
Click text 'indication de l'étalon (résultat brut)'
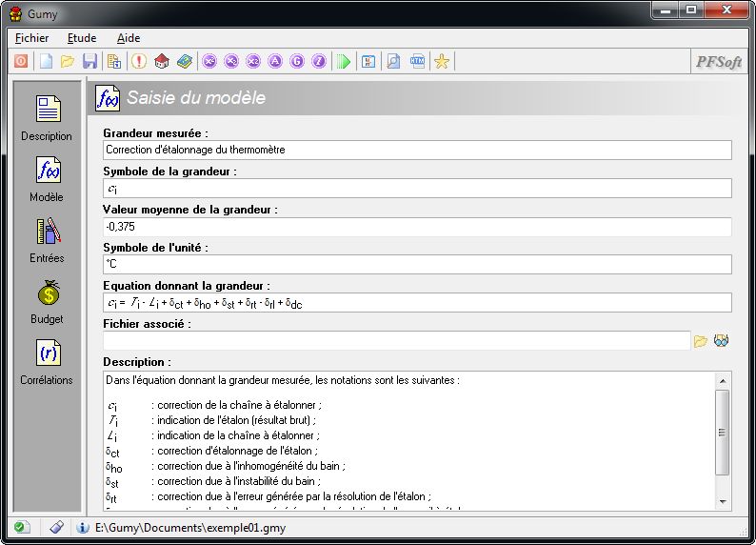pos(234,420)
